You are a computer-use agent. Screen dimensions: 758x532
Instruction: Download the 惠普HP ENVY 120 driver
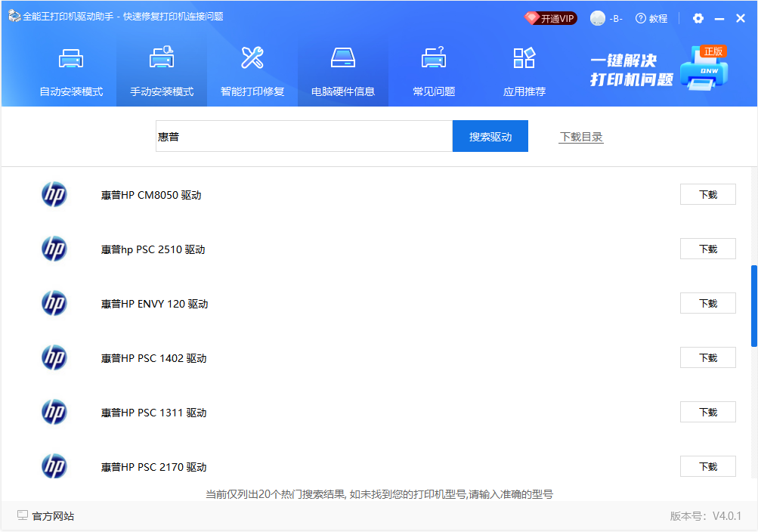tap(707, 303)
